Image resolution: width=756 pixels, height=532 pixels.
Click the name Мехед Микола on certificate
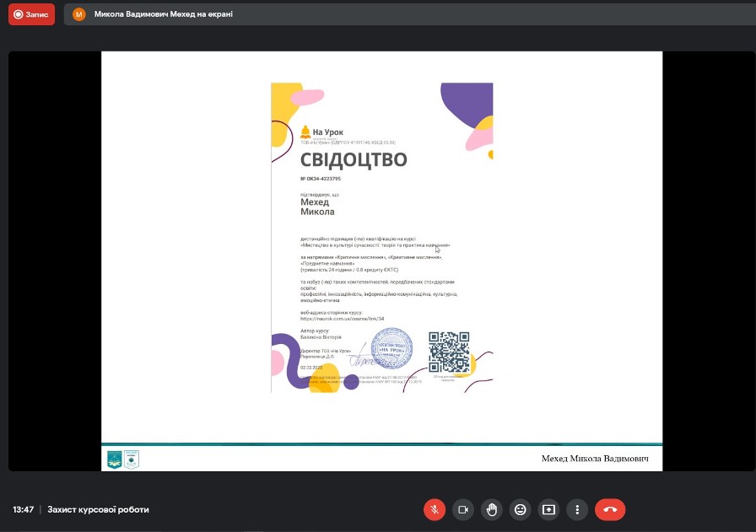317,207
